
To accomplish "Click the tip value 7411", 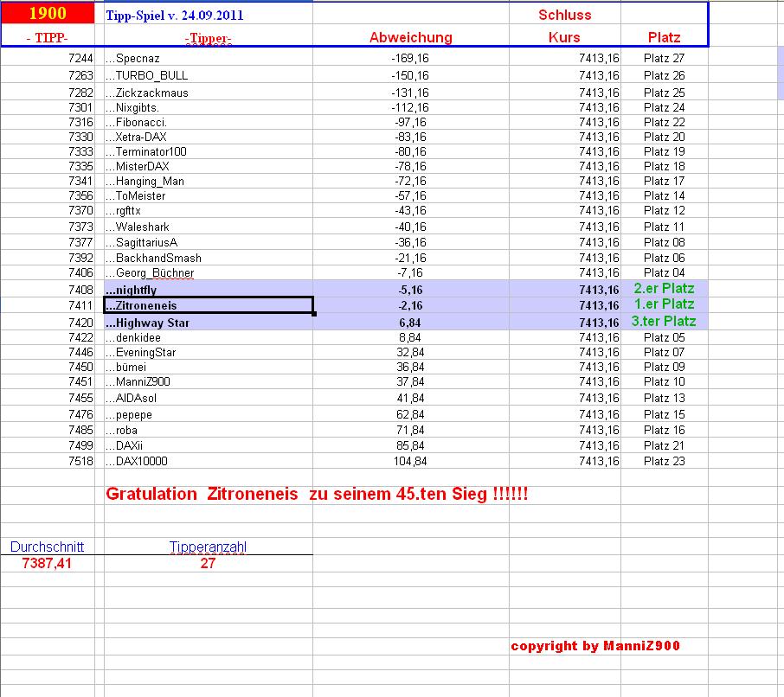I will click(x=80, y=305).
